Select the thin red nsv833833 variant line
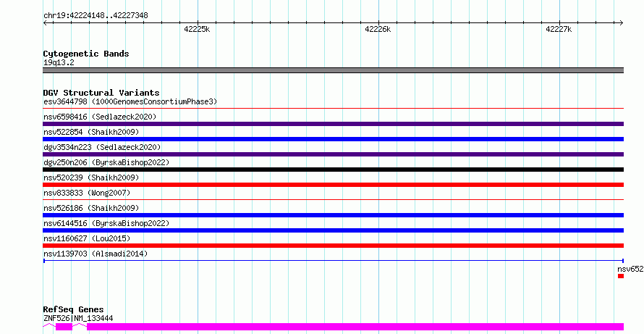This screenshot has width=644, height=334. (334, 200)
